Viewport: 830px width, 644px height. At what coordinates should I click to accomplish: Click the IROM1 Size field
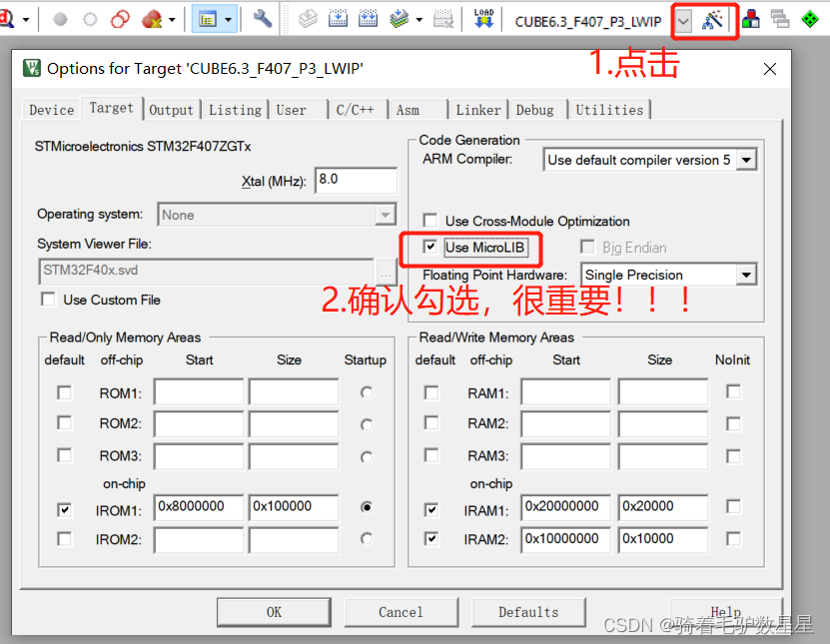coord(294,507)
